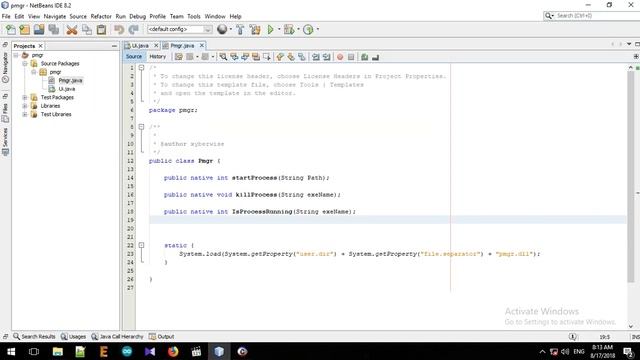Switch to the History view button
The height and width of the screenshot is (360, 640).
(x=158, y=57)
